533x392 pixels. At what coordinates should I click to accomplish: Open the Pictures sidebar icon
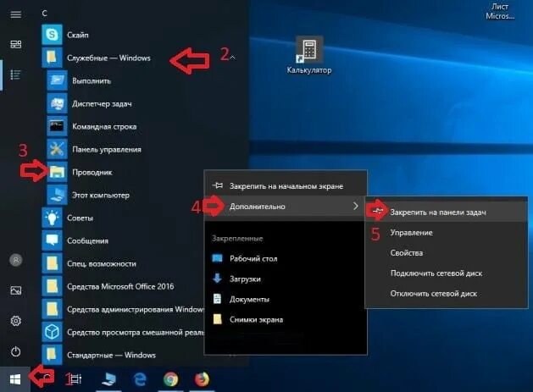click(15, 290)
